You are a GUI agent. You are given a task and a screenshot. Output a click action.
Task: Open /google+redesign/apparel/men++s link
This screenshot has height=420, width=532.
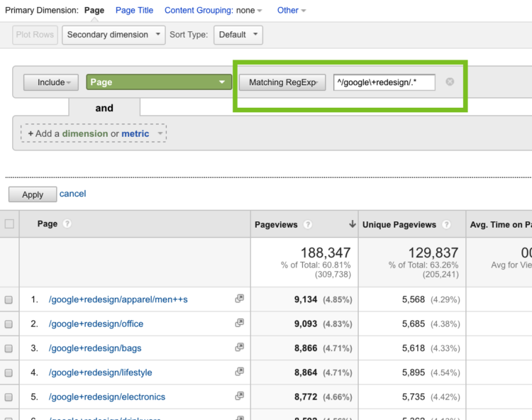(x=118, y=299)
